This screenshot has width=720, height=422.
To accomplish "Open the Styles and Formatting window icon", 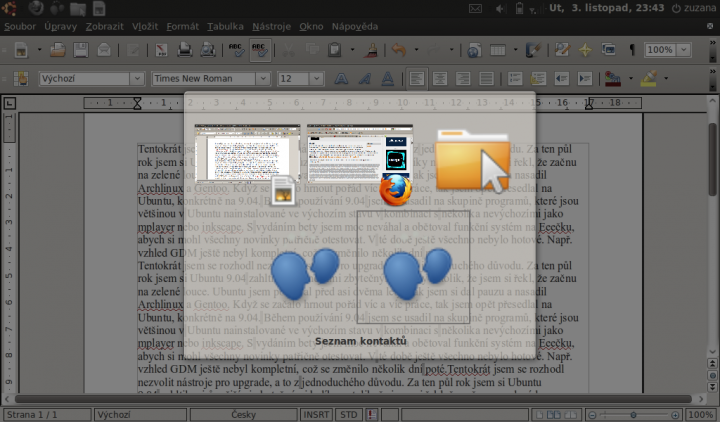I will (20, 78).
